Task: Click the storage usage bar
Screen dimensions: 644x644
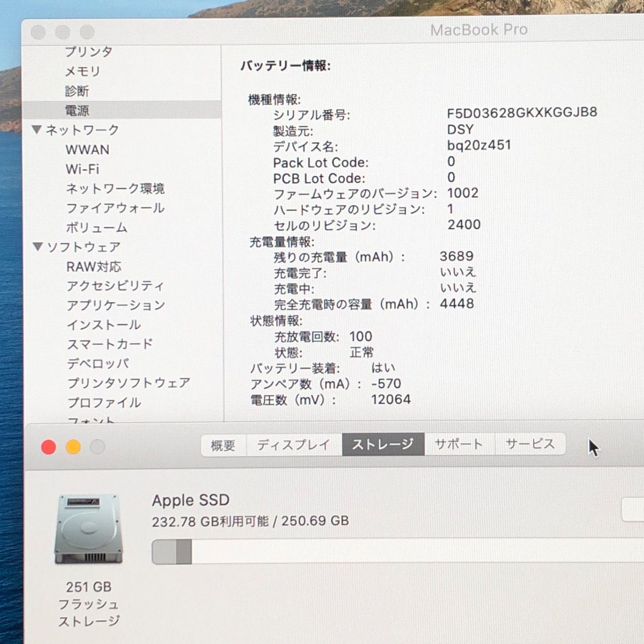Action: tap(362, 551)
